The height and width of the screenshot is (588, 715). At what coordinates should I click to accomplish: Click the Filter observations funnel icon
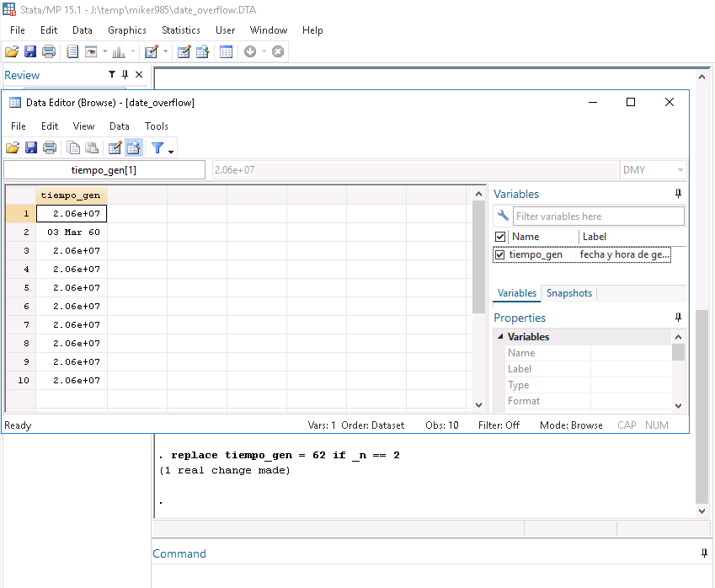(157, 147)
